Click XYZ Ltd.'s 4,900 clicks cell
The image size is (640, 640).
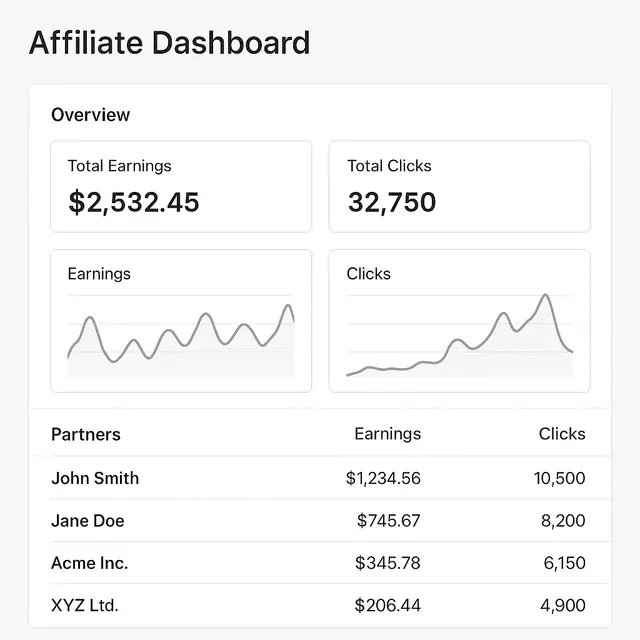(564, 606)
